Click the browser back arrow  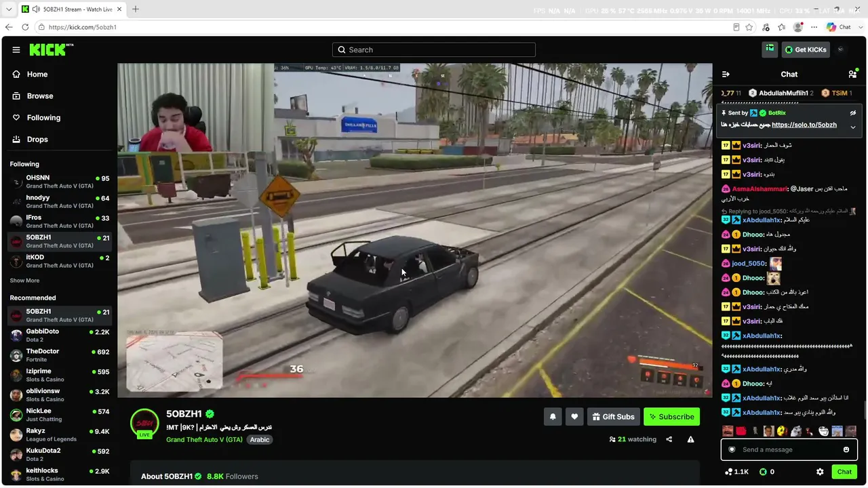(x=9, y=27)
